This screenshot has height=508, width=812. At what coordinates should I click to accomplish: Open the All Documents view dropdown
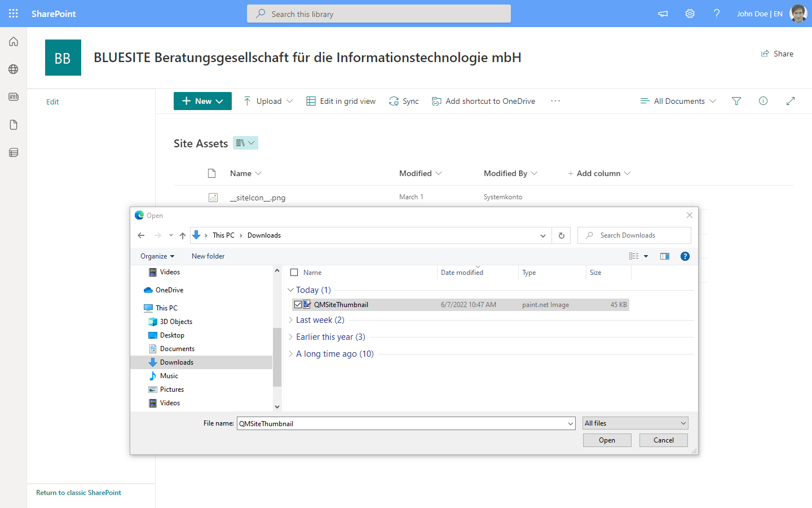pyautogui.click(x=678, y=101)
